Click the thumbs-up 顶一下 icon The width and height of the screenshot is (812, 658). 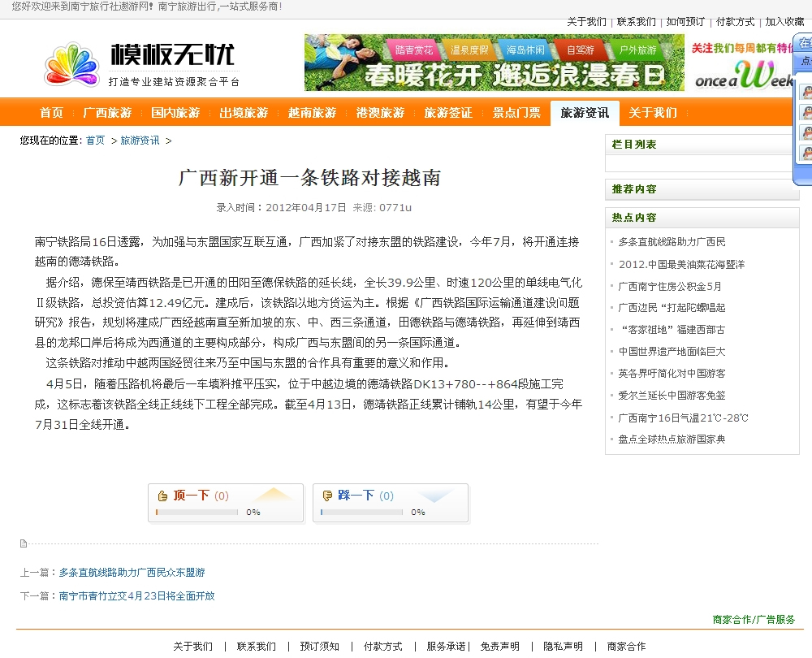coord(162,496)
